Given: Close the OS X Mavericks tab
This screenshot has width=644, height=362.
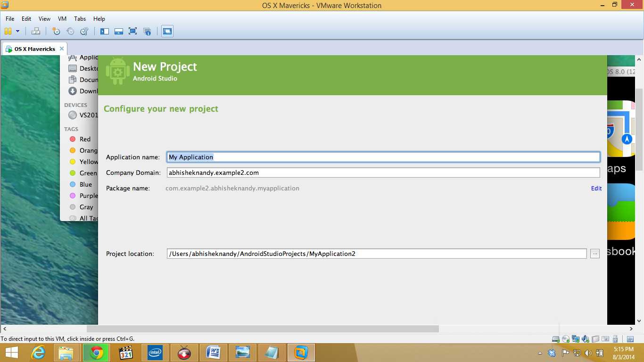Looking at the screenshot, I should (62, 49).
